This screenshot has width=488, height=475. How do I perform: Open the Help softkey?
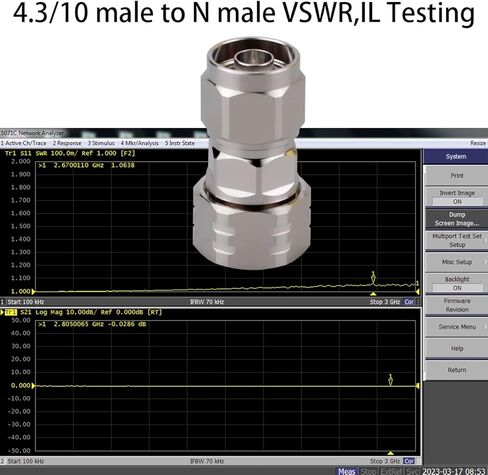click(x=456, y=348)
